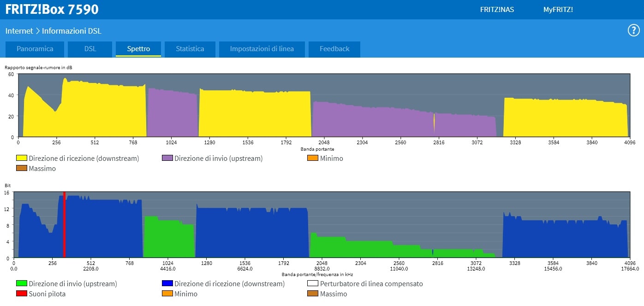This screenshot has width=644, height=306.
Task: Open the Panoramica tab
Action: [x=35, y=49]
